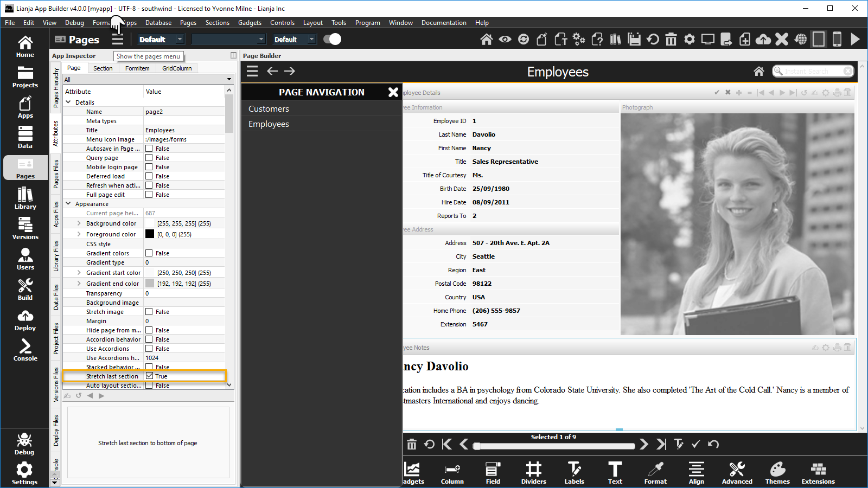
Task: Open the Versions workspace icon
Action: [x=25, y=228]
